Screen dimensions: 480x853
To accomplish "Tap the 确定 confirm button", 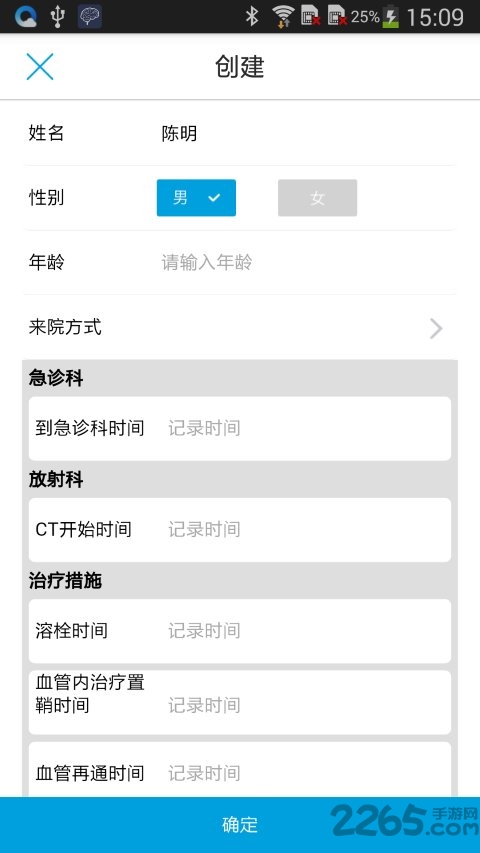I will click(x=240, y=825).
